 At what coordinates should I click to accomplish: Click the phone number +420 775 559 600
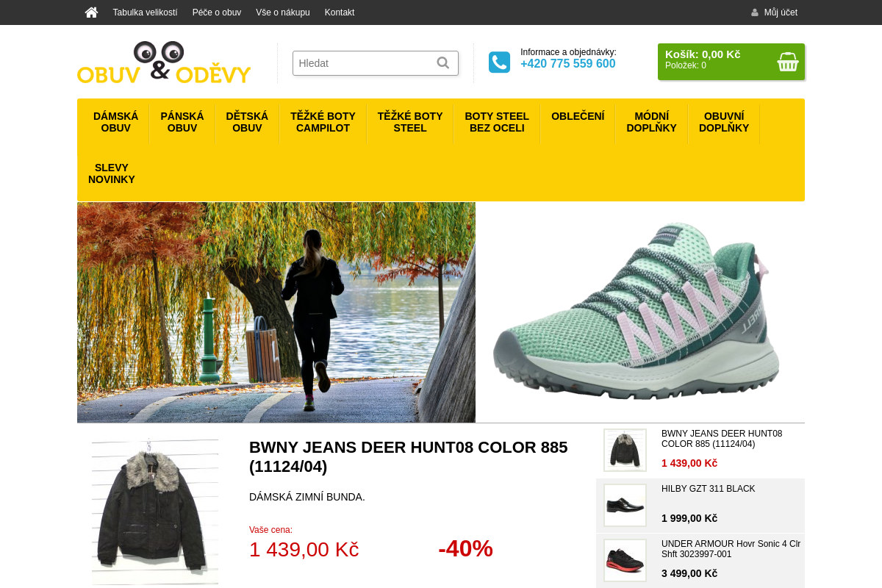[568, 64]
